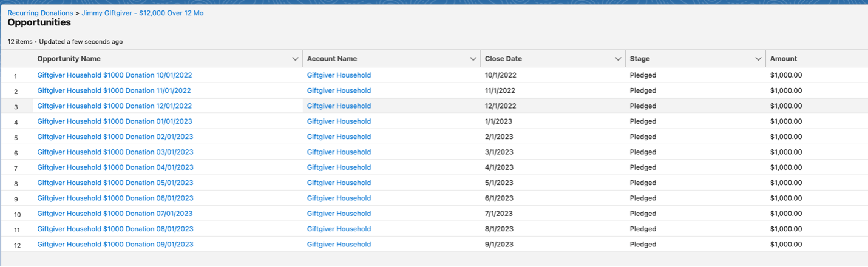Select the Pledged stage cell in row 8
The image size is (868, 267).
pyautogui.click(x=643, y=183)
